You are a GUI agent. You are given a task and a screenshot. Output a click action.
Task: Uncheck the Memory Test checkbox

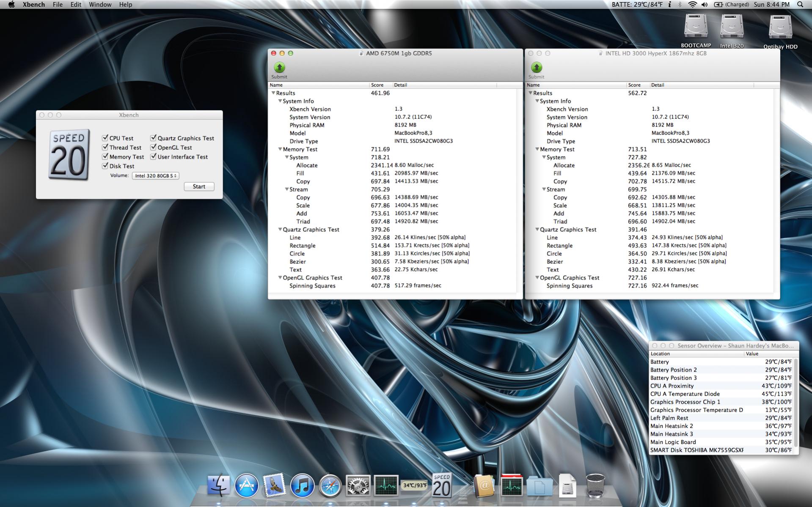[x=105, y=156]
